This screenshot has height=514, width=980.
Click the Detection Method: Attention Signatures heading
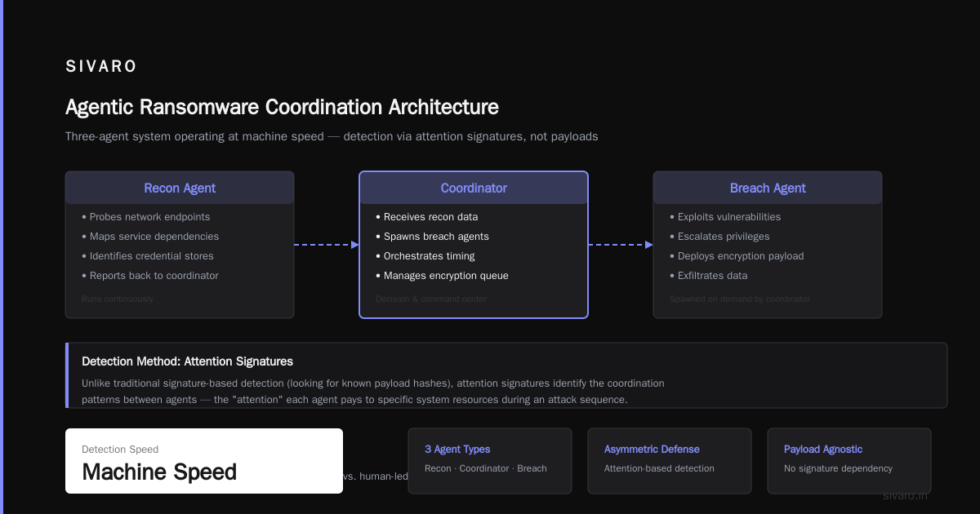[187, 361]
